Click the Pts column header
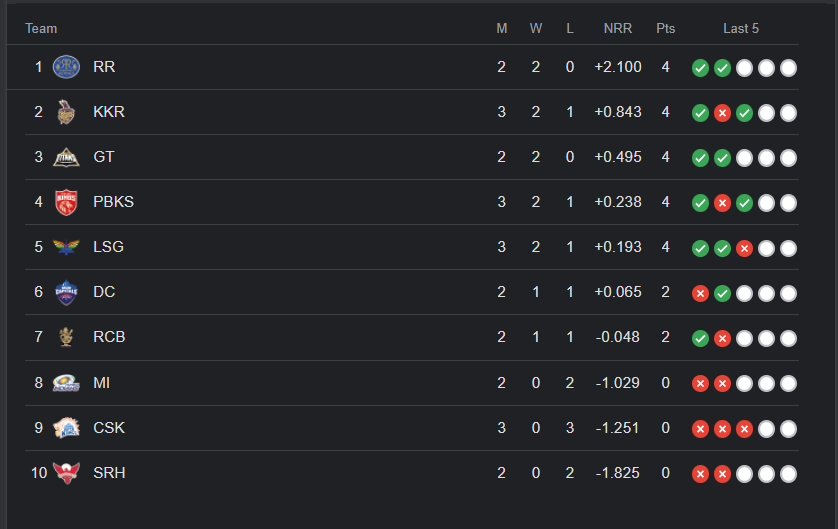The height and width of the screenshot is (529, 838). pos(665,28)
